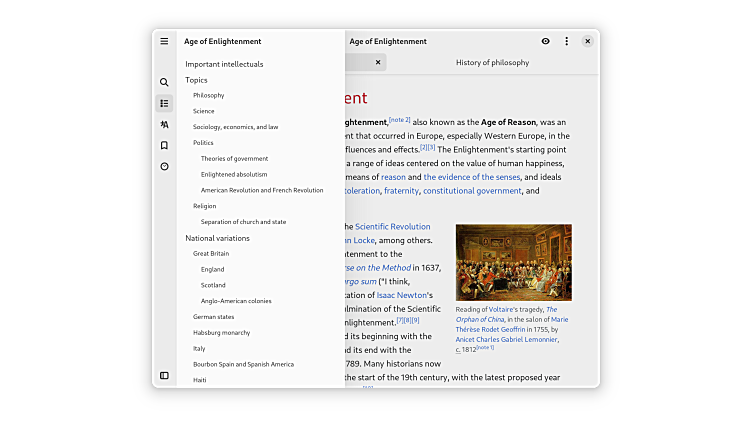
Task: Open the Anicet Charles Gabriel Lemonnier link
Action: click(508, 339)
